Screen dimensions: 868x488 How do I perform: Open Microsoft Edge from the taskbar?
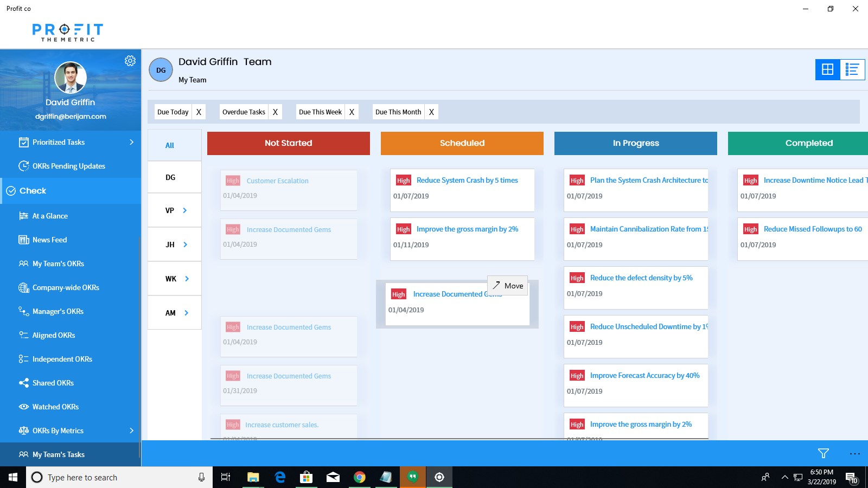point(280,477)
